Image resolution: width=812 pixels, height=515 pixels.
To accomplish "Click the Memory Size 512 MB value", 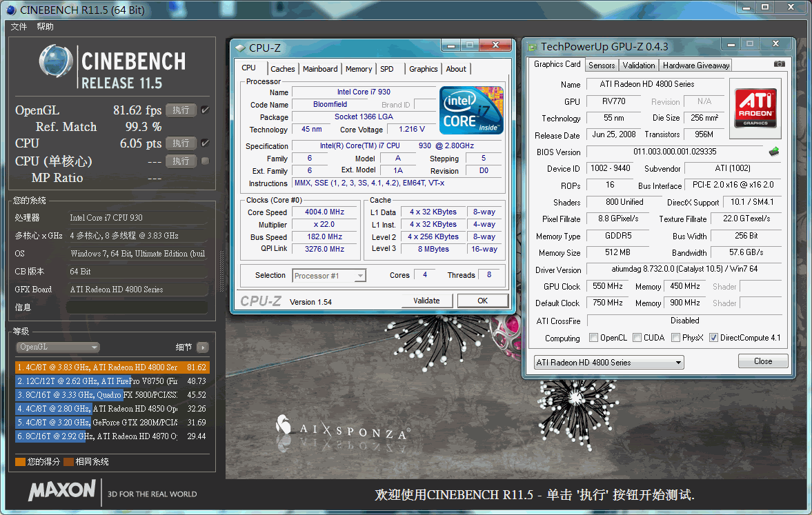I will (x=618, y=252).
